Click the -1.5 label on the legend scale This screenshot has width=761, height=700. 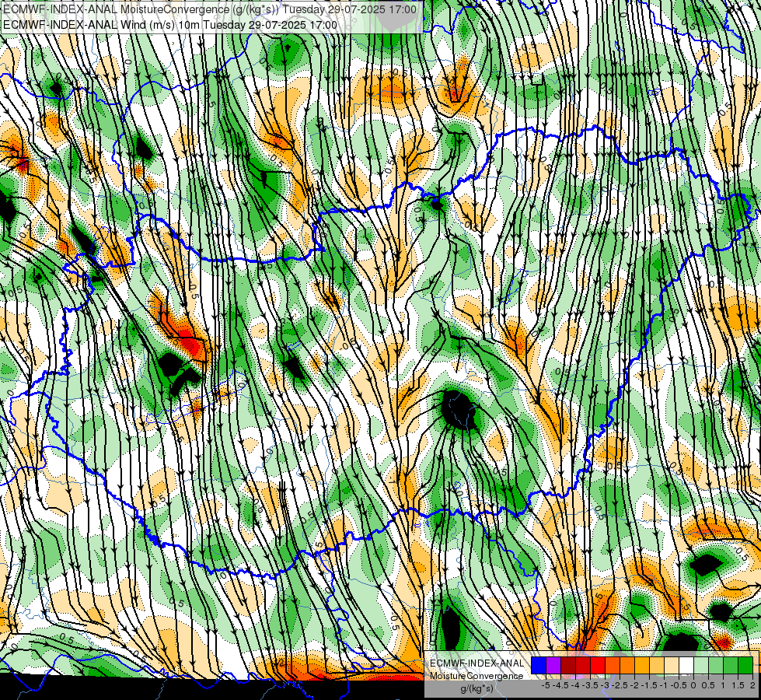pos(649,685)
